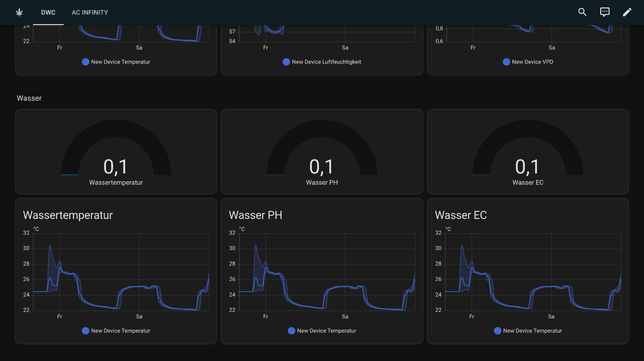Open the Assist chat bubble icon

605,12
